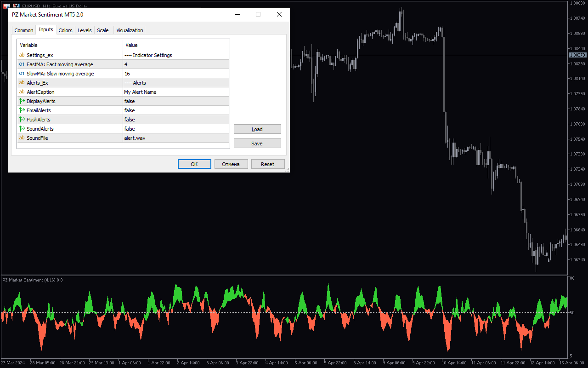The height and width of the screenshot is (368, 588).
Task: Select the AlertCaption value My Alert Name
Action: pyautogui.click(x=176, y=92)
